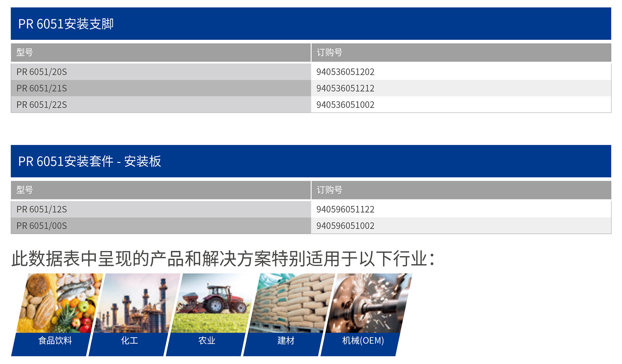Image resolution: width=622 pixels, height=364 pixels.
Task: Select the 化工 label
Action: [130, 341]
